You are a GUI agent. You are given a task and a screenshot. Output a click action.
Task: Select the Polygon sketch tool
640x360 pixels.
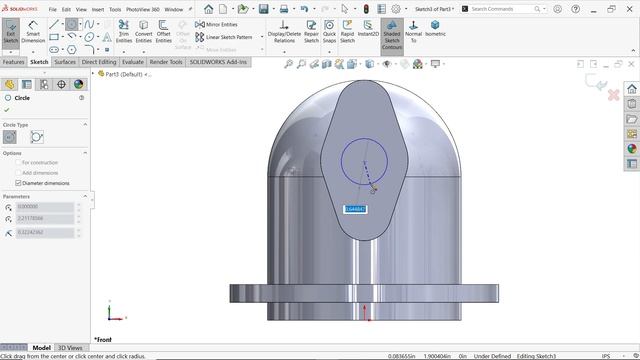pyautogui.click(x=71, y=50)
